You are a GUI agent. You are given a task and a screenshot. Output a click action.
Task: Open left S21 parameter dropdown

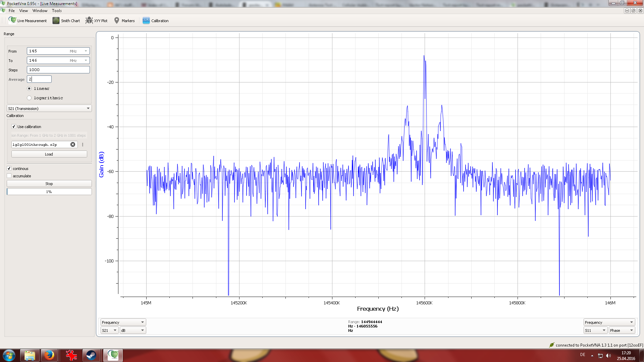tap(109, 330)
